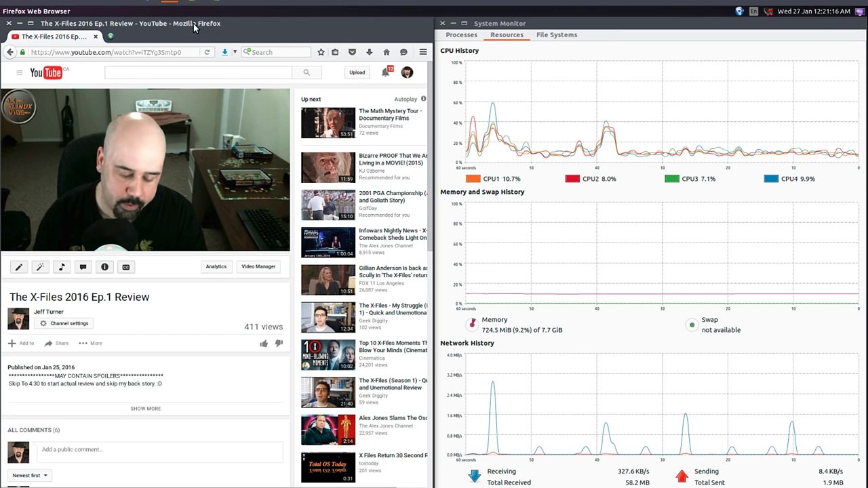Viewport: 868px width, 488px height.
Task: Click the Memory pie color button
Action: [x=473, y=324]
